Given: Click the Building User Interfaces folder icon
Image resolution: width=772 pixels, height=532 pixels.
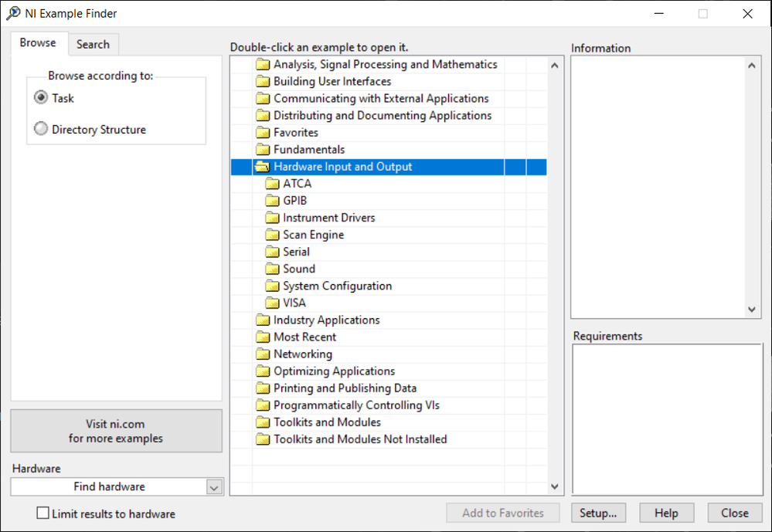Looking at the screenshot, I should [263, 82].
